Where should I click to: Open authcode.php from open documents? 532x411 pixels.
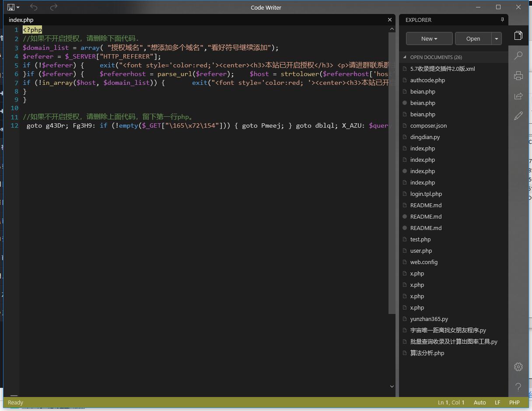427,80
